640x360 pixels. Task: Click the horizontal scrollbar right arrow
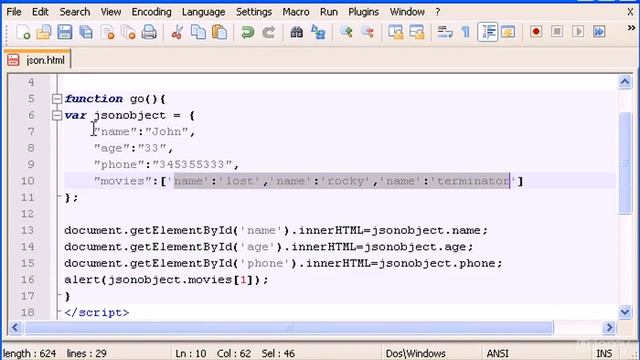[x=609, y=327]
